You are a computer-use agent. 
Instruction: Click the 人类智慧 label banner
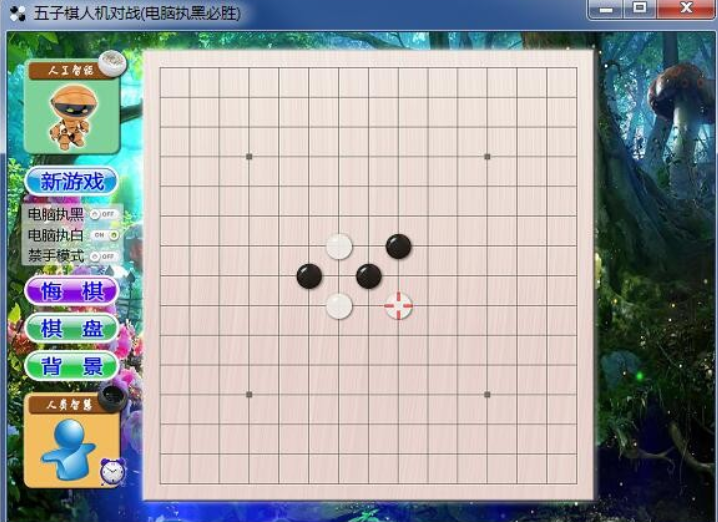tap(69, 404)
